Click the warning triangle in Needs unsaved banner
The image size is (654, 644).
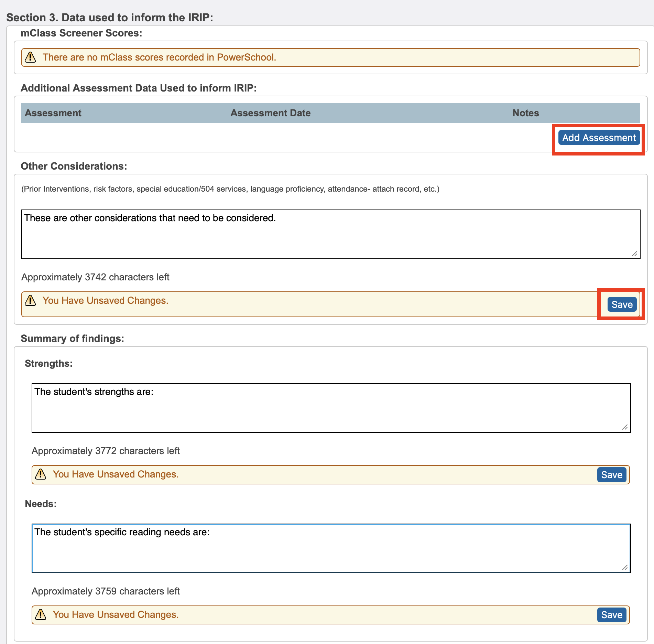41,614
